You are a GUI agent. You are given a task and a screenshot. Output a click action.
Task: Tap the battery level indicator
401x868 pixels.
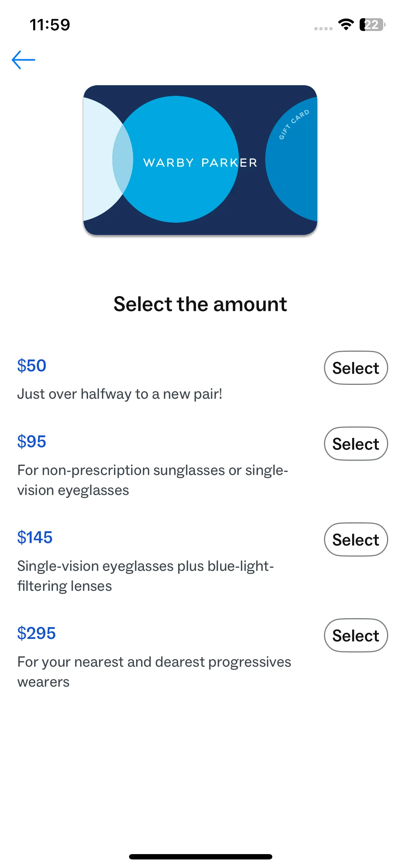(x=372, y=25)
